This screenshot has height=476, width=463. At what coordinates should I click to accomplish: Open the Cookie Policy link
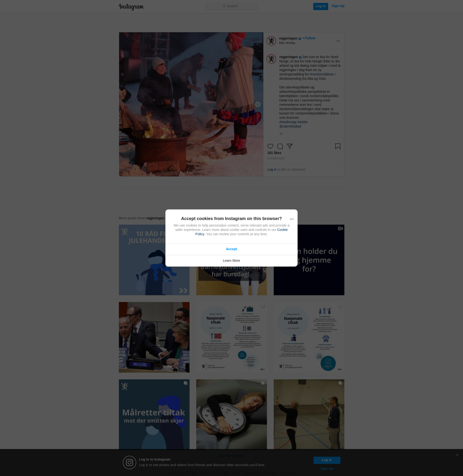282,230
